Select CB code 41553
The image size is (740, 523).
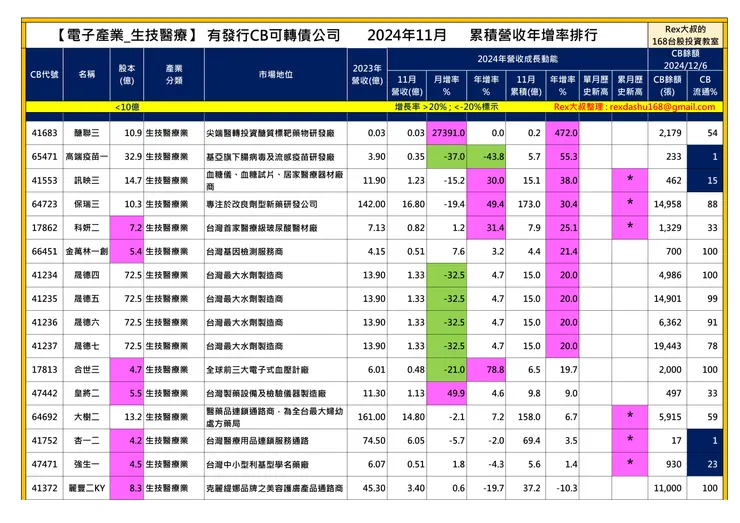pyautogui.click(x=44, y=180)
